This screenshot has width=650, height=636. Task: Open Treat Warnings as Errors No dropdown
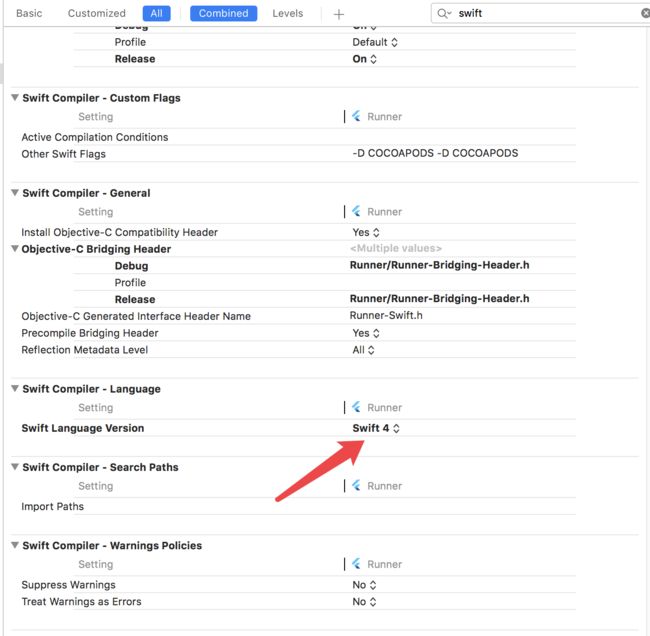tap(364, 602)
